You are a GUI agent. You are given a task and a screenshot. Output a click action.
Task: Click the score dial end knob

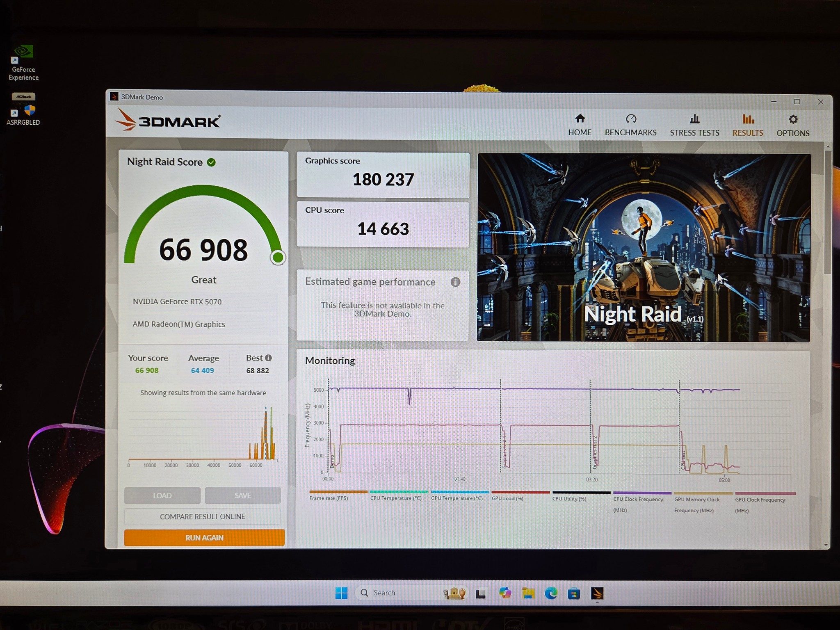point(278,258)
